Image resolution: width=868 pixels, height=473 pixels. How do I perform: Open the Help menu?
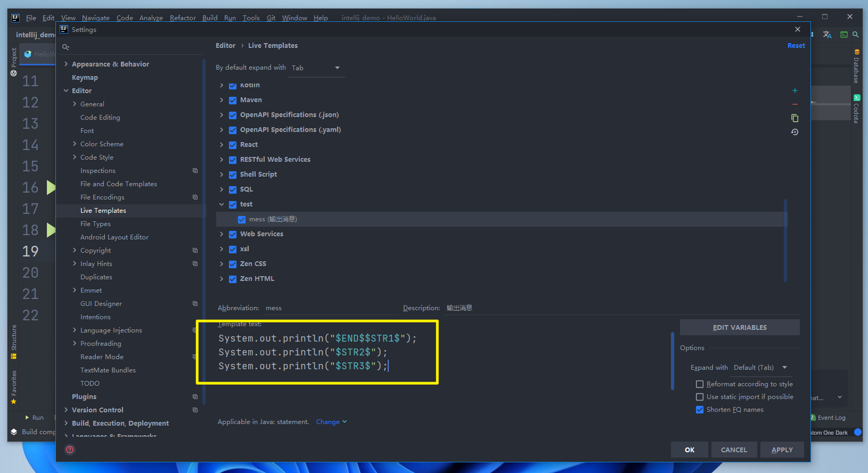(x=321, y=18)
